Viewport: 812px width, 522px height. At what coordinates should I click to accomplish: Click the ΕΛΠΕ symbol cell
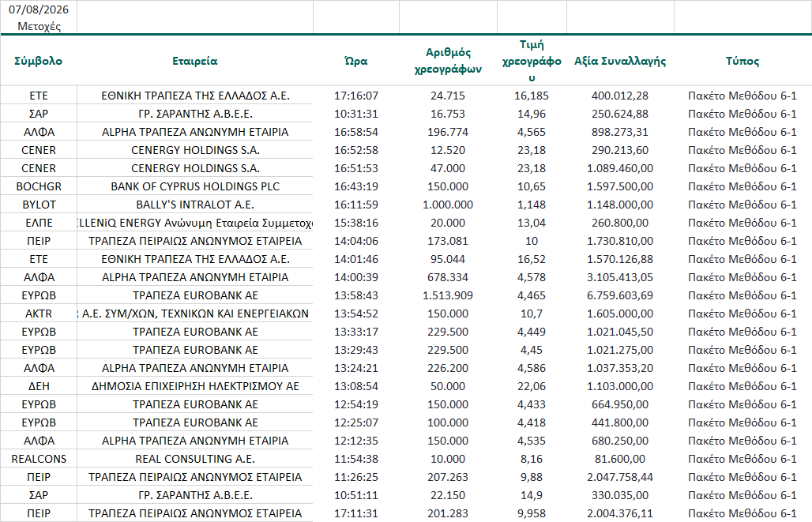[39, 223]
